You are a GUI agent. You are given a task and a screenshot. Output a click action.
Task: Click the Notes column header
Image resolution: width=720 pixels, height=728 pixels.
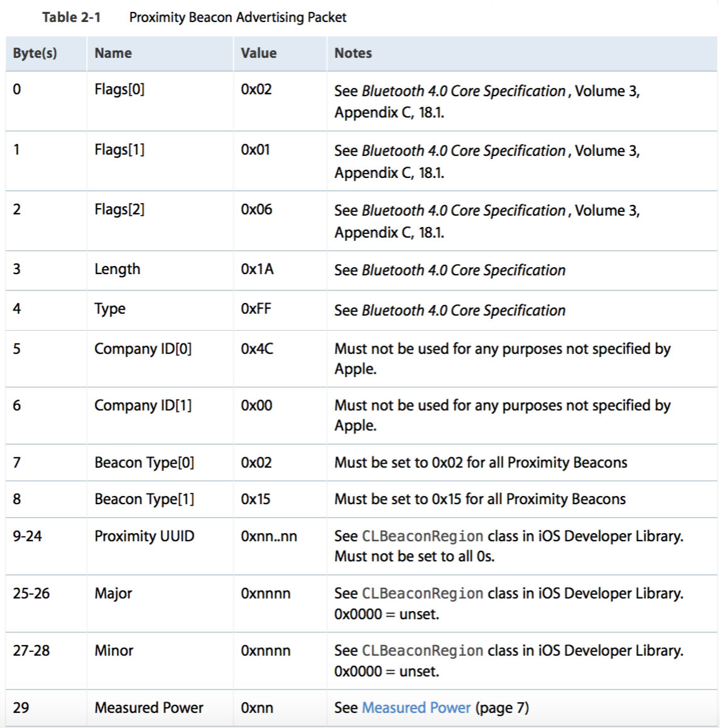[x=353, y=53]
